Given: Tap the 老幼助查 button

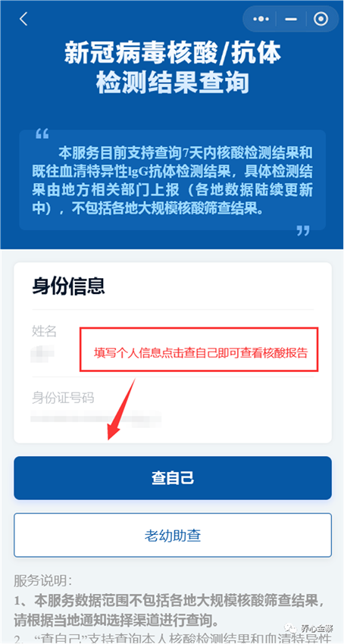Looking at the screenshot, I should coord(173,535).
